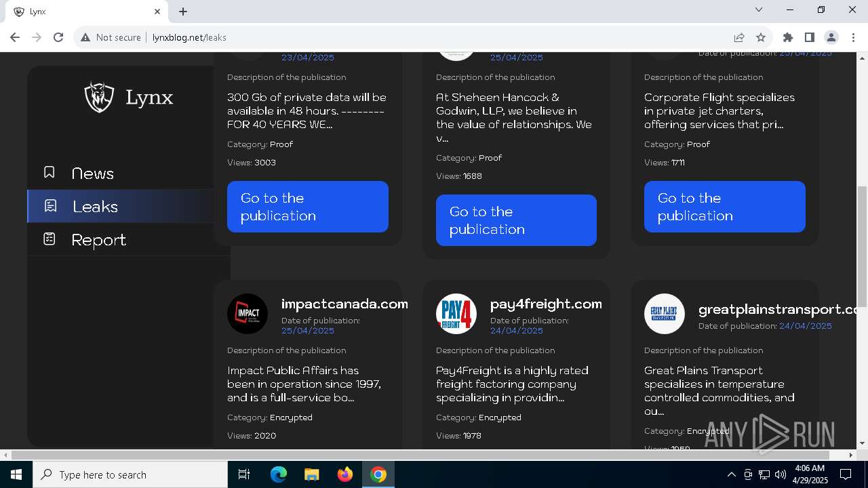Click pay4freight date 24/04/2025
868x488 pixels.
coord(517,331)
